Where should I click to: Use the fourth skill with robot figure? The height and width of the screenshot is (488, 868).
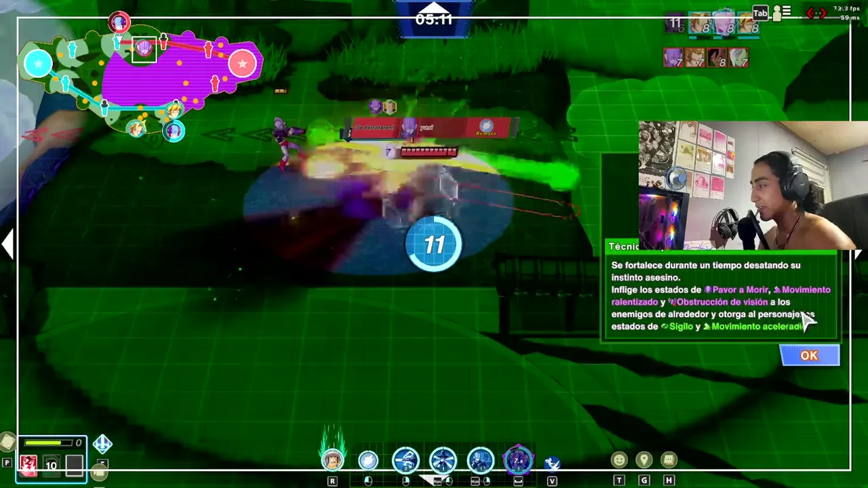click(x=480, y=460)
